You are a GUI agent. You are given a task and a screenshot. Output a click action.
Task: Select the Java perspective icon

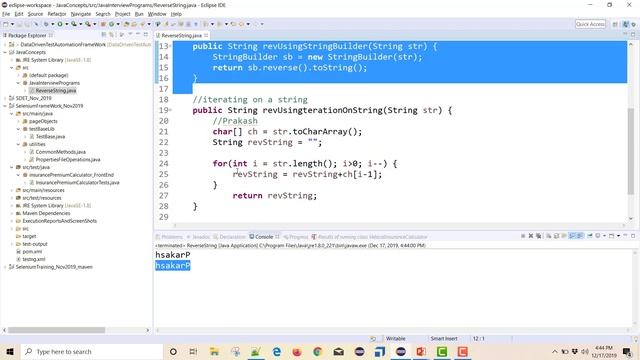625,24
